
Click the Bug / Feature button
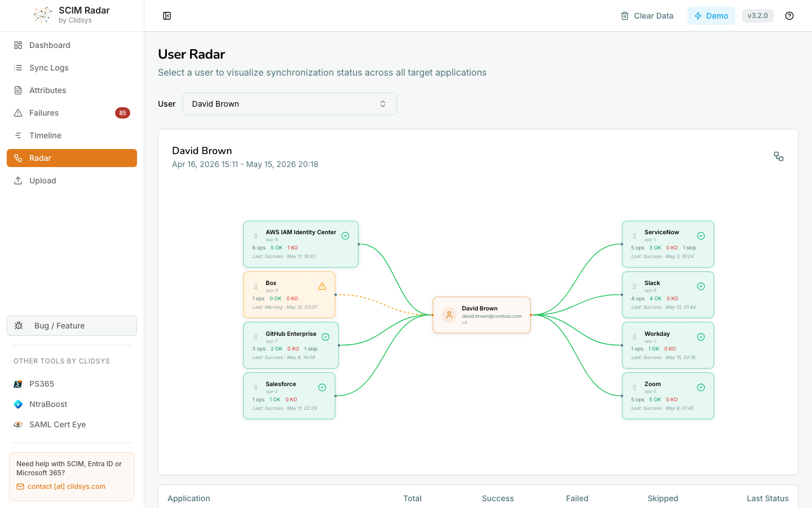(x=72, y=326)
